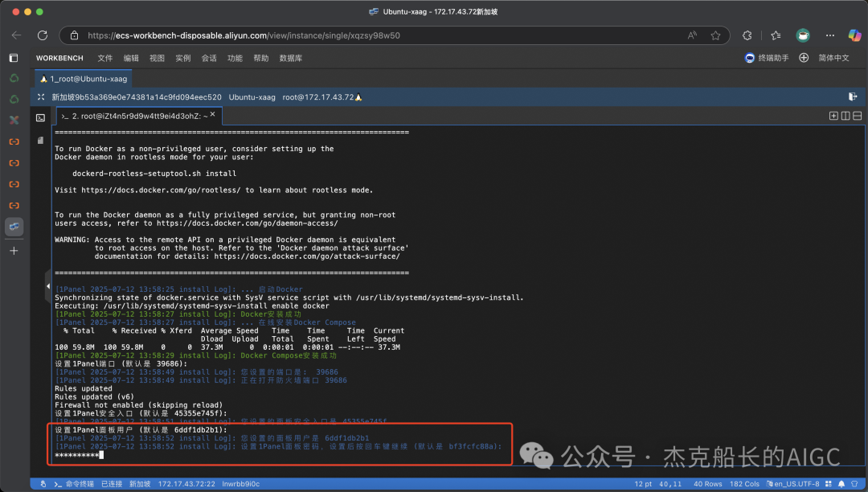Click the circled plus icon next to 终端助手

click(804, 58)
